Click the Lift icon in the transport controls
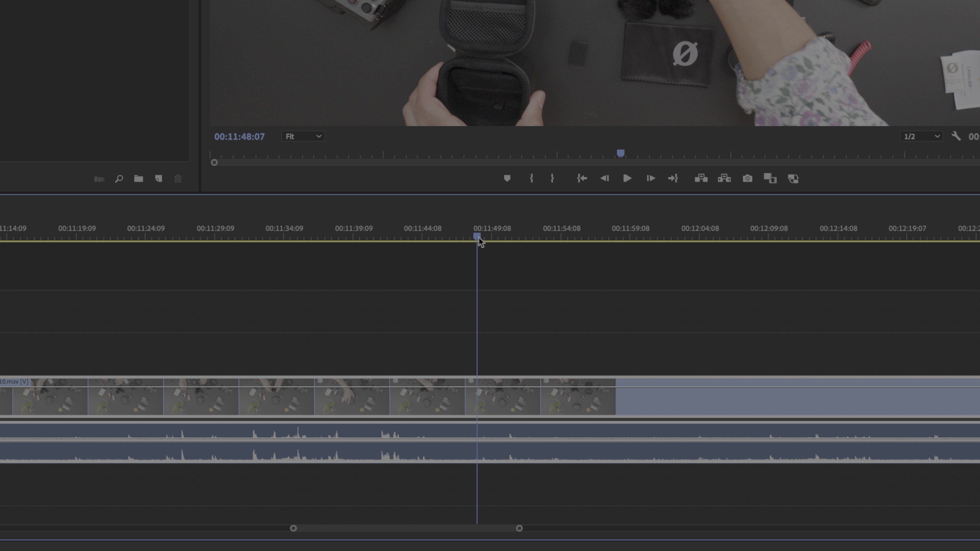 tap(701, 178)
